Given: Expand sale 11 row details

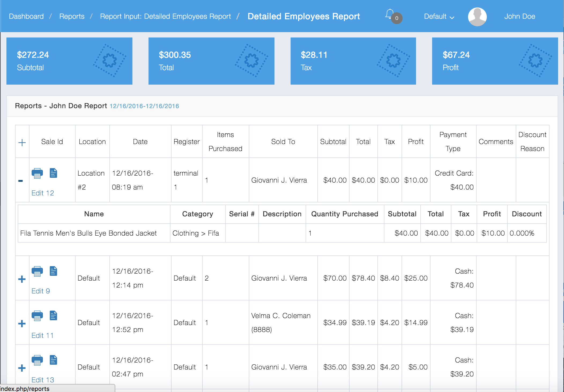Looking at the screenshot, I should click(x=22, y=324).
